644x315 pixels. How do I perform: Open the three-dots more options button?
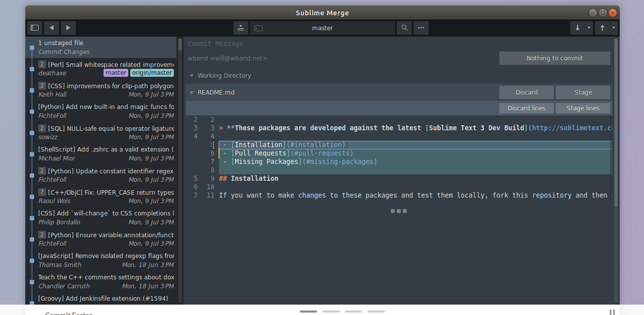pos(421,28)
